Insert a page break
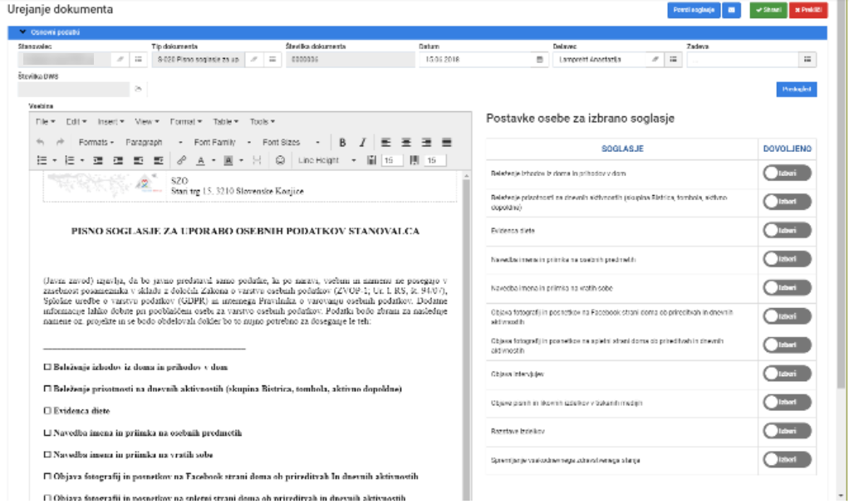Image resolution: width=849 pixels, height=504 pixels. pos(257,160)
